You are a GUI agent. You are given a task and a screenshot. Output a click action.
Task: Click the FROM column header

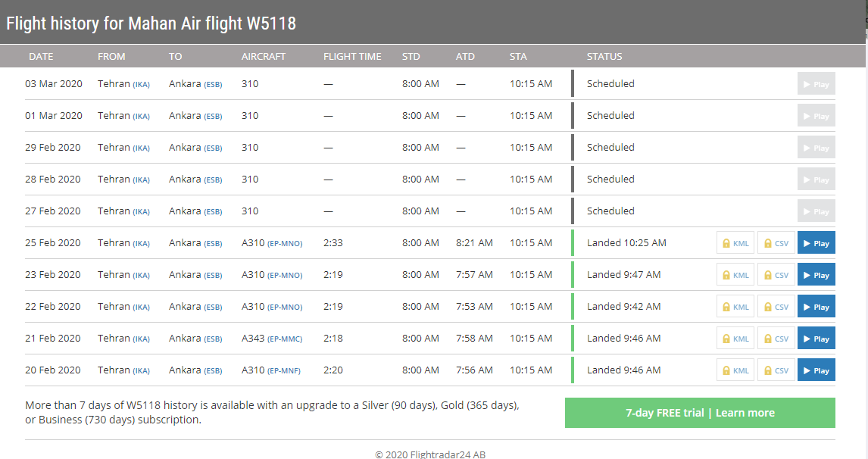(x=111, y=57)
